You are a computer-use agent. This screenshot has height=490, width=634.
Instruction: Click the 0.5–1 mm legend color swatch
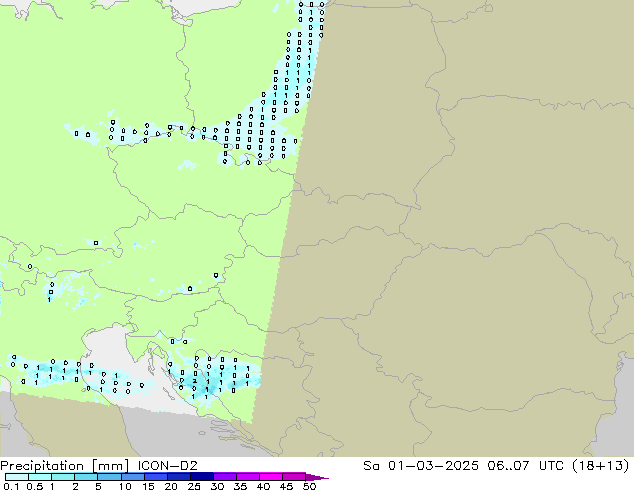point(40,477)
